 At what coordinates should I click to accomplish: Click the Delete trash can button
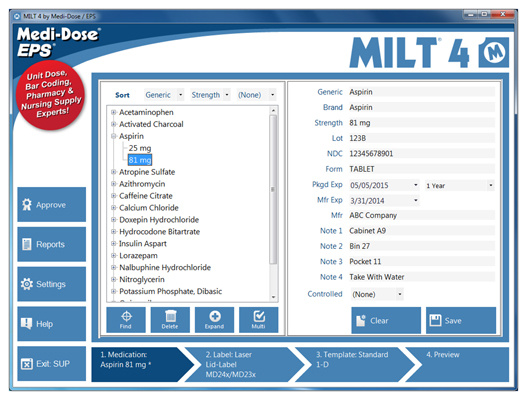point(170,320)
